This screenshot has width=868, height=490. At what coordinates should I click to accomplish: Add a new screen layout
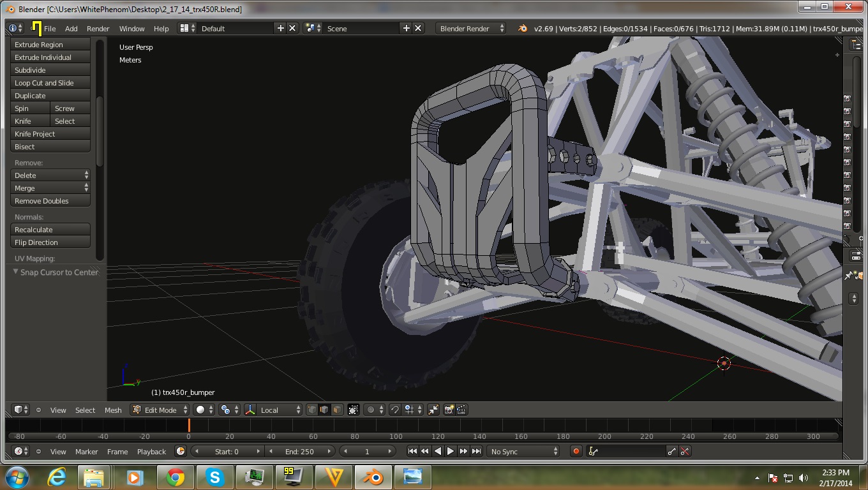click(x=280, y=28)
